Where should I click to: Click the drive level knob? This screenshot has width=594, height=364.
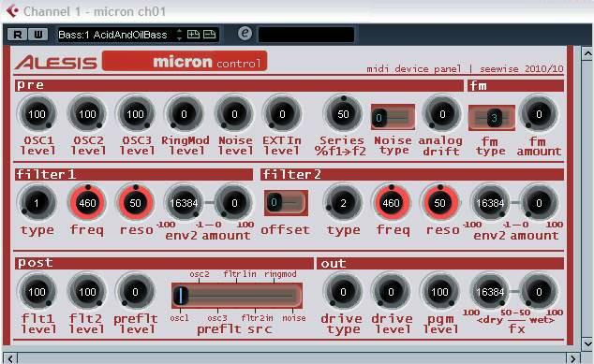392,292
